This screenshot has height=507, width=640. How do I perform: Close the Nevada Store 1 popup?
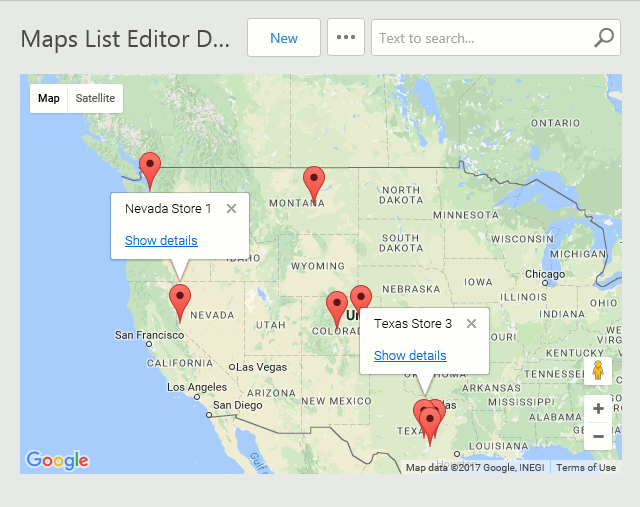point(231,209)
